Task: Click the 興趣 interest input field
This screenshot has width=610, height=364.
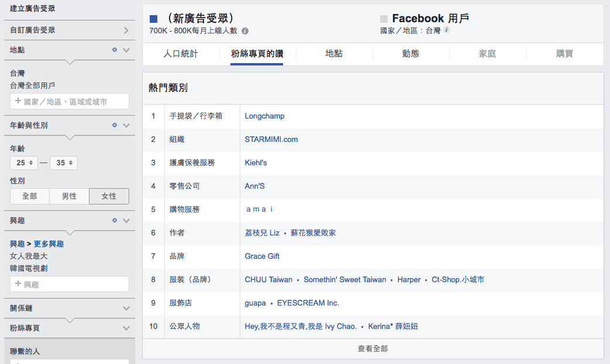Action: click(70, 285)
